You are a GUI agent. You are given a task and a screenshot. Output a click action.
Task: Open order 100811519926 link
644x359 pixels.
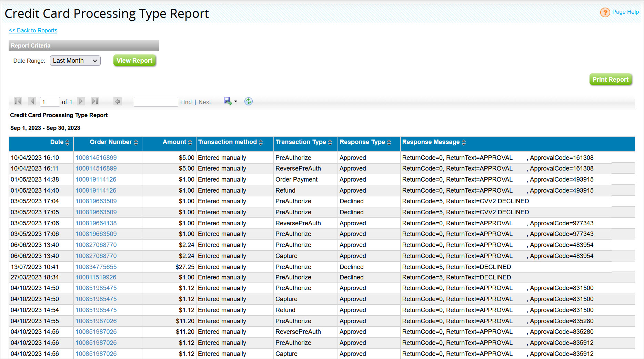pos(96,277)
